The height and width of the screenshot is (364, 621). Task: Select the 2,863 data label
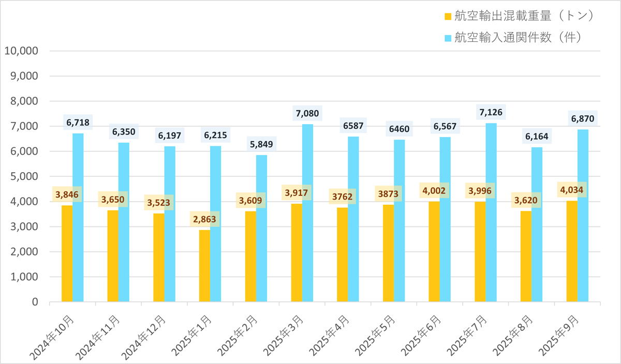point(205,219)
